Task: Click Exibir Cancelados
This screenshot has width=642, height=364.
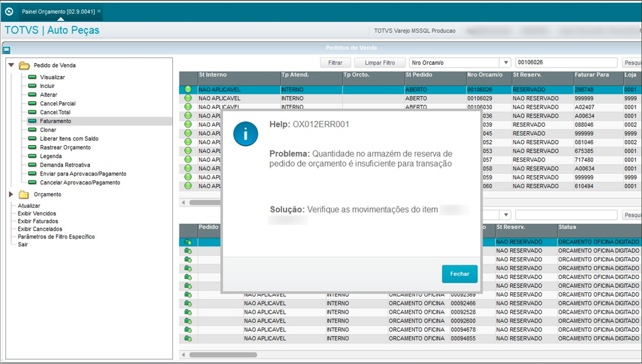Action: click(x=40, y=229)
